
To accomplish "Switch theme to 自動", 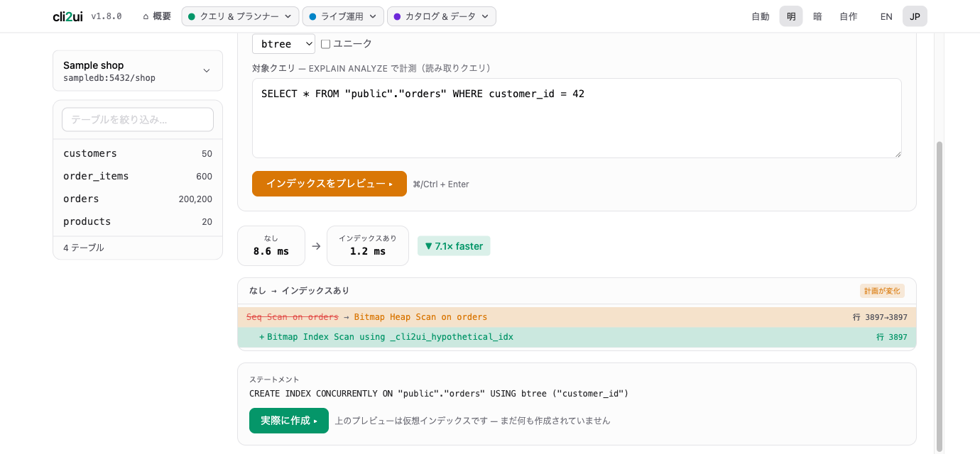I will (x=761, y=16).
